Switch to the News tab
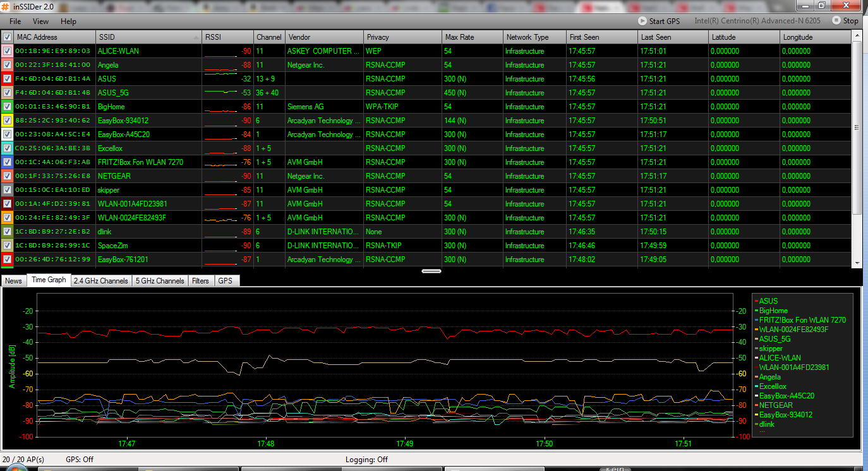Image resolution: width=868 pixels, height=471 pixels. pyautogui.click(x=13, y=281)
